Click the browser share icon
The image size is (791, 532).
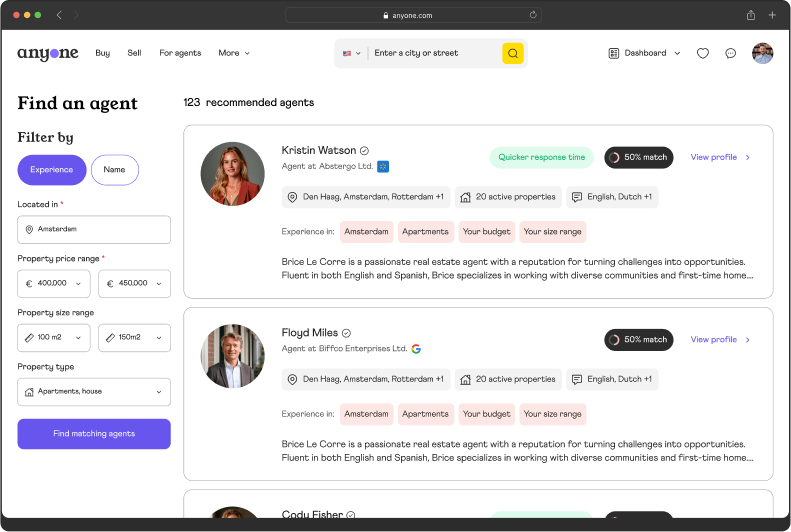click(x=750, y=15)
